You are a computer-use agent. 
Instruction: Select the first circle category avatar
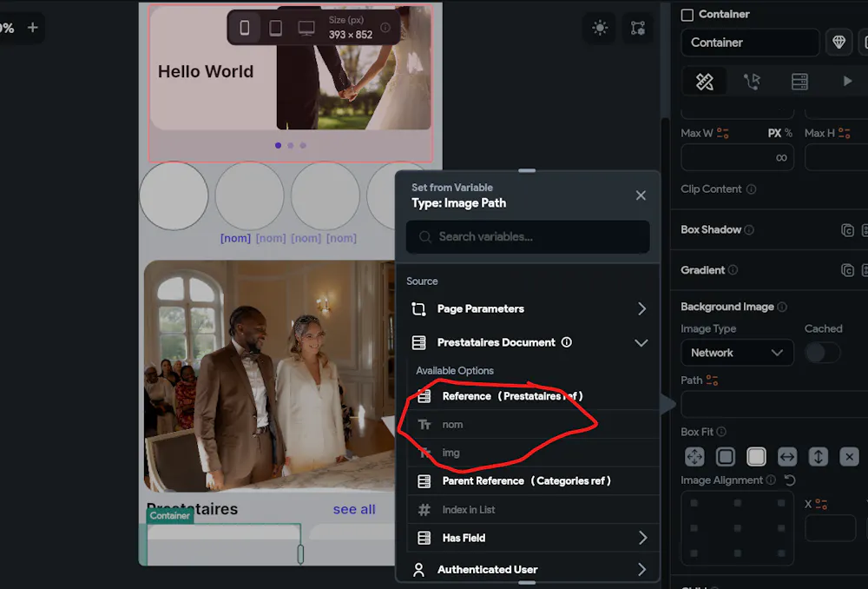point(174,195)
